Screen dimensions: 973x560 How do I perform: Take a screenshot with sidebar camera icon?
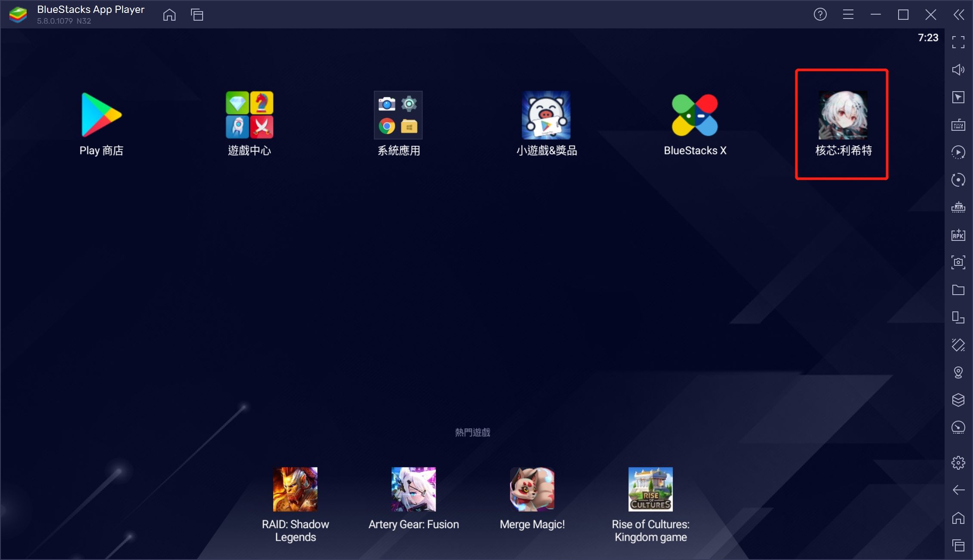click(958, 262)
